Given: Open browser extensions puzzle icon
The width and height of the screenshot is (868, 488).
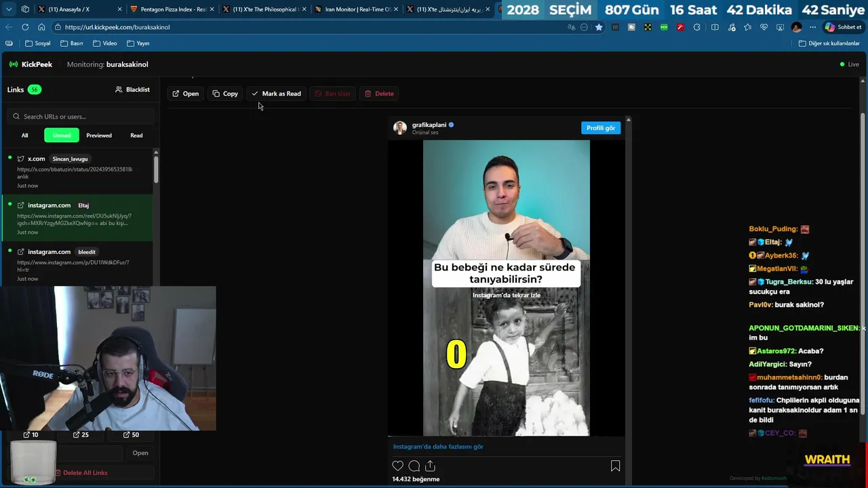Looking at the screenshot, I should tap(696, 27).
